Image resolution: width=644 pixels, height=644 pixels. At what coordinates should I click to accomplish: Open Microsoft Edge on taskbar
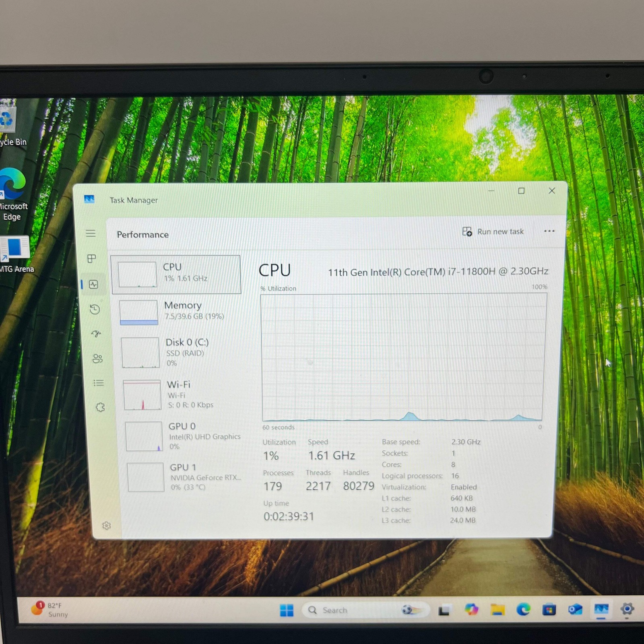pos(523,610)
